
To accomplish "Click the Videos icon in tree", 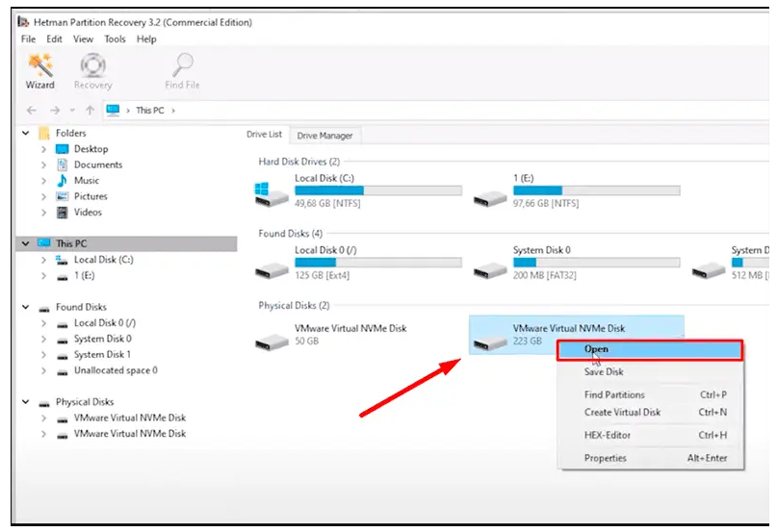I will pos(62,212).
